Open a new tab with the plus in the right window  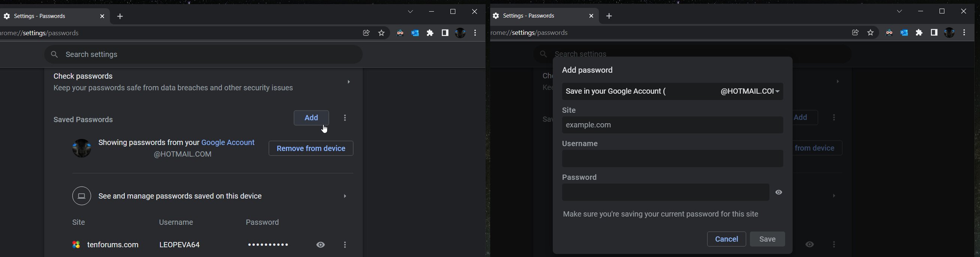(x=609, y=16)
